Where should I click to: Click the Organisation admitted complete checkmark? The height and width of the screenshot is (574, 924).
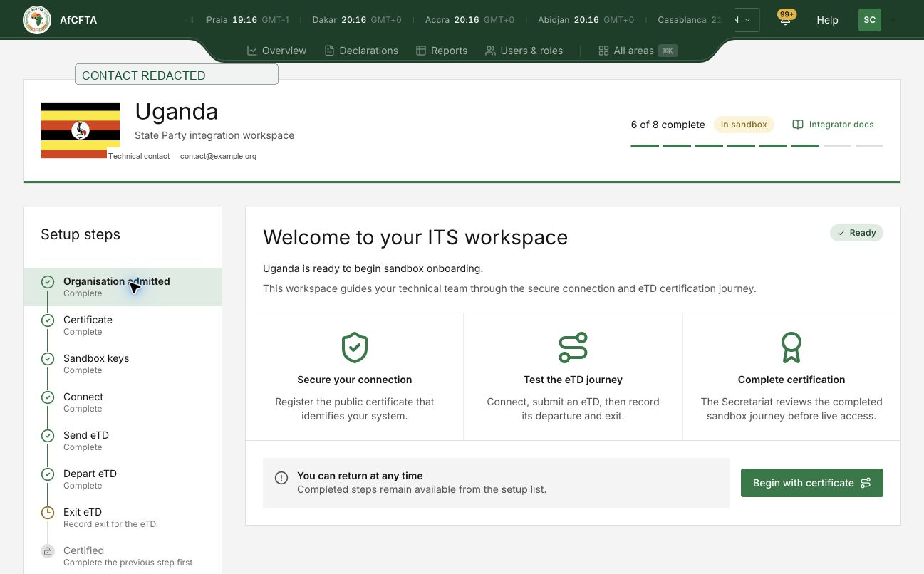48,282
